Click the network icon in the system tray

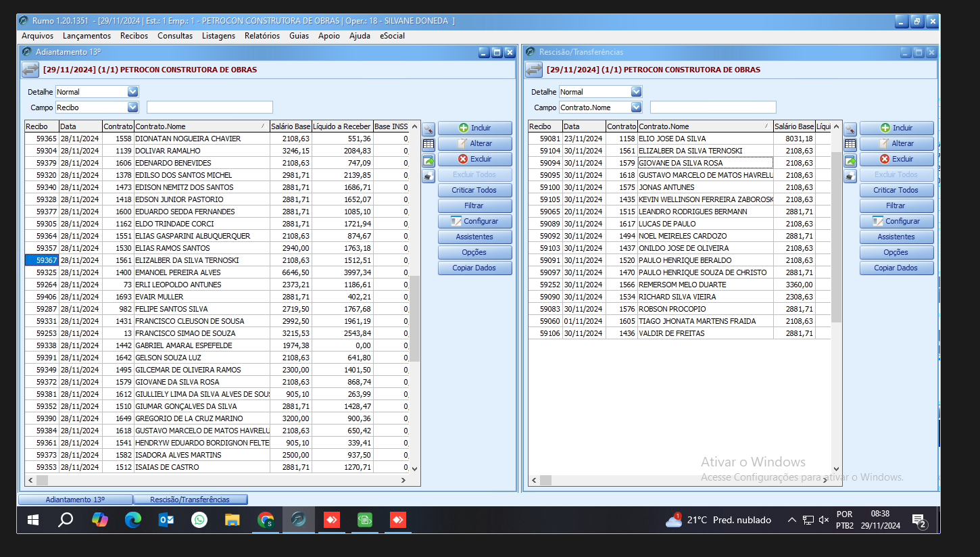808,520
